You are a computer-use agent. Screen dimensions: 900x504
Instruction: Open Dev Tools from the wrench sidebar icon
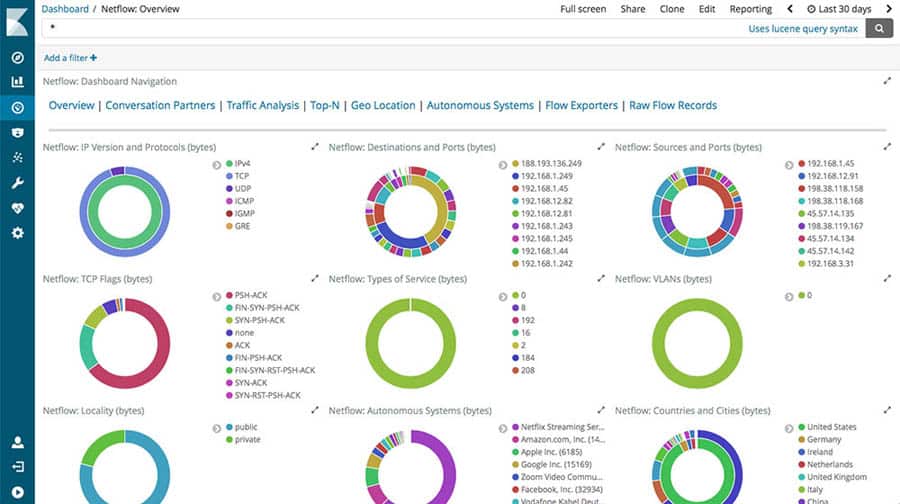pyautogui.click(x=17, y=183)
